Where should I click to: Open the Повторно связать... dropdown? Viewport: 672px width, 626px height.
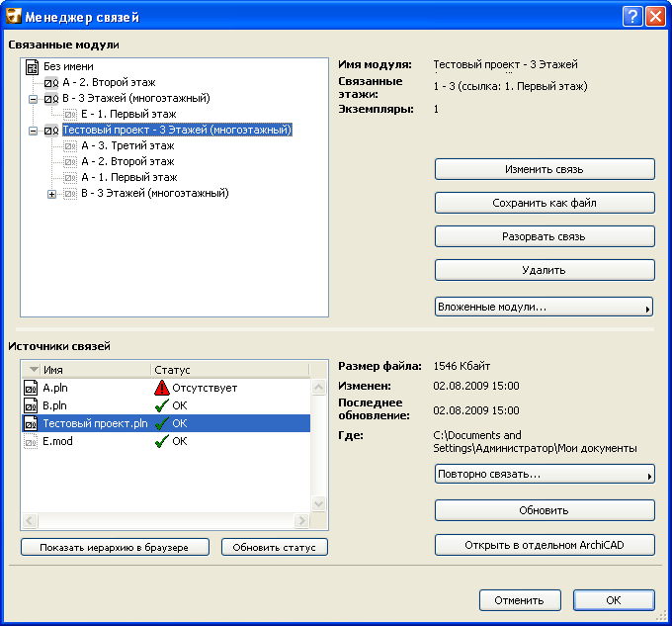(x=545, y=475)
